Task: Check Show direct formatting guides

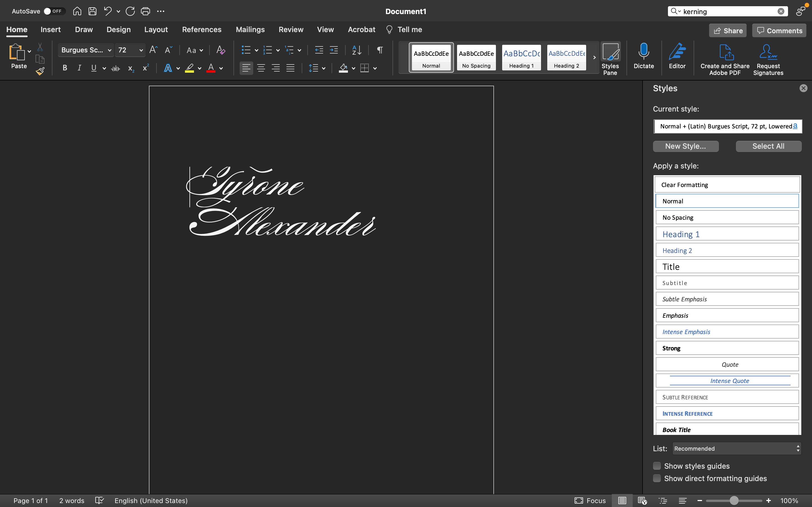Action: click(x=657, y=478)
